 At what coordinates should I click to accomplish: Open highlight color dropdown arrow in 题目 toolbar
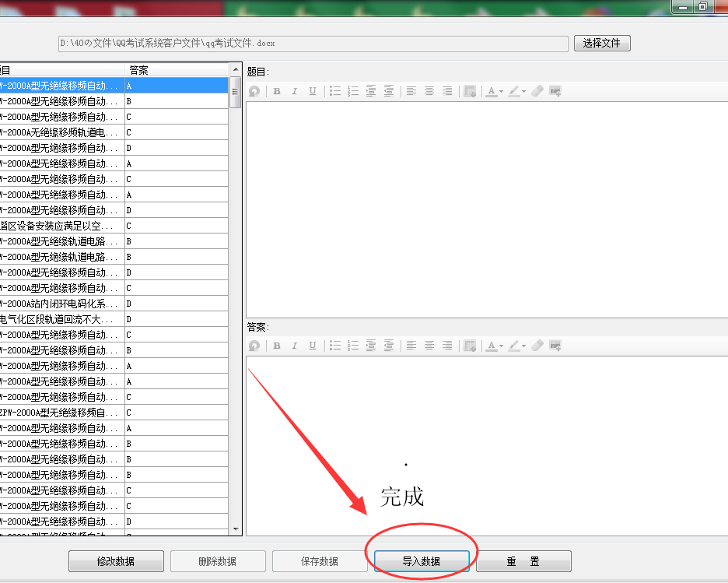click(x=524, y=92)
